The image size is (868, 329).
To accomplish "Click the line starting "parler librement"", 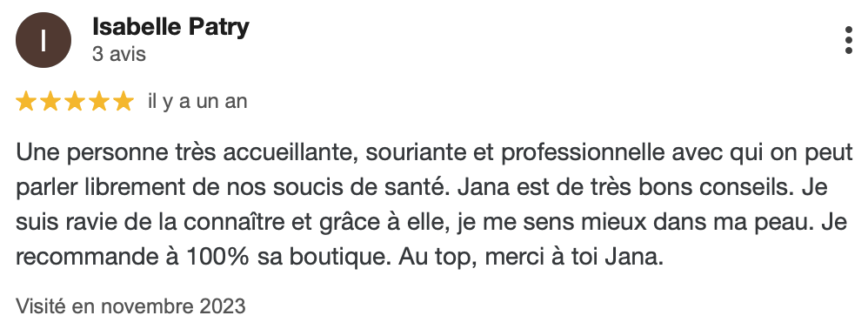I will point(422,187).
